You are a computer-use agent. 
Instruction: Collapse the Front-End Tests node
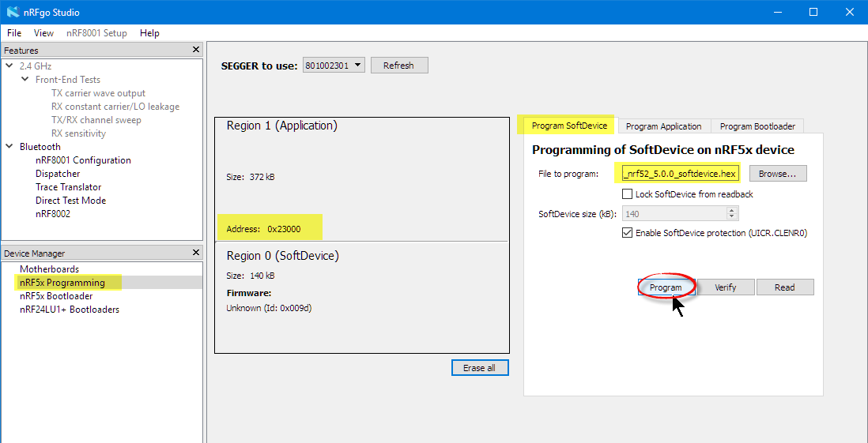point(25,80)
